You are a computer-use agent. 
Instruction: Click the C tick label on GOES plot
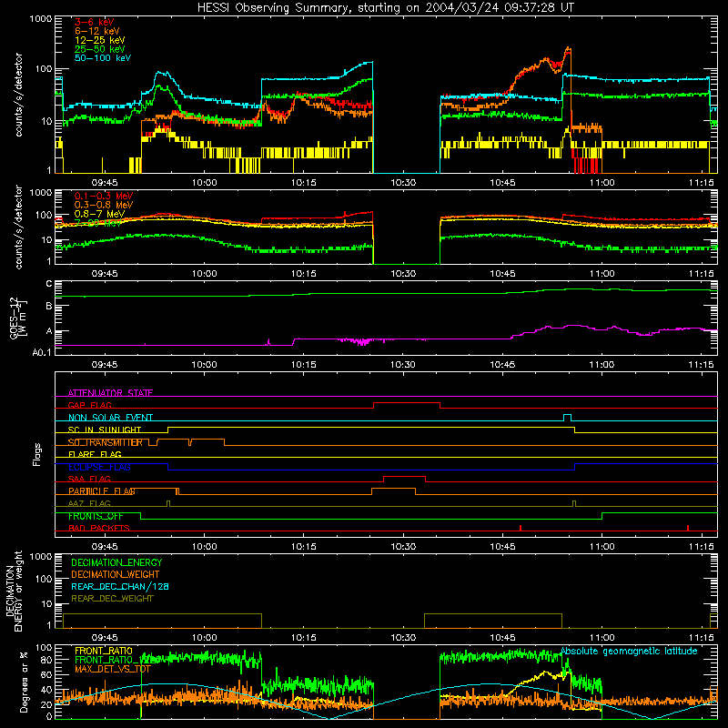tap(49, 284)
